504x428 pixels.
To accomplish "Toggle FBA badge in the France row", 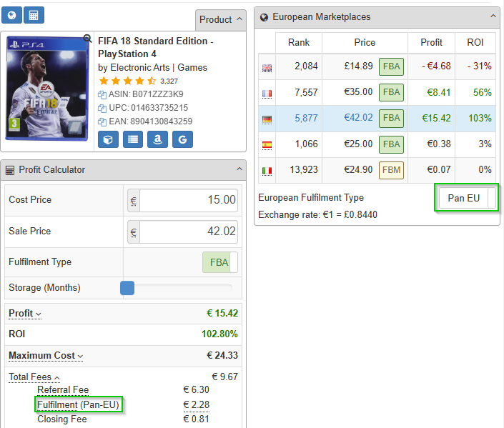I will pyautogui.click(x=391, y=92).
